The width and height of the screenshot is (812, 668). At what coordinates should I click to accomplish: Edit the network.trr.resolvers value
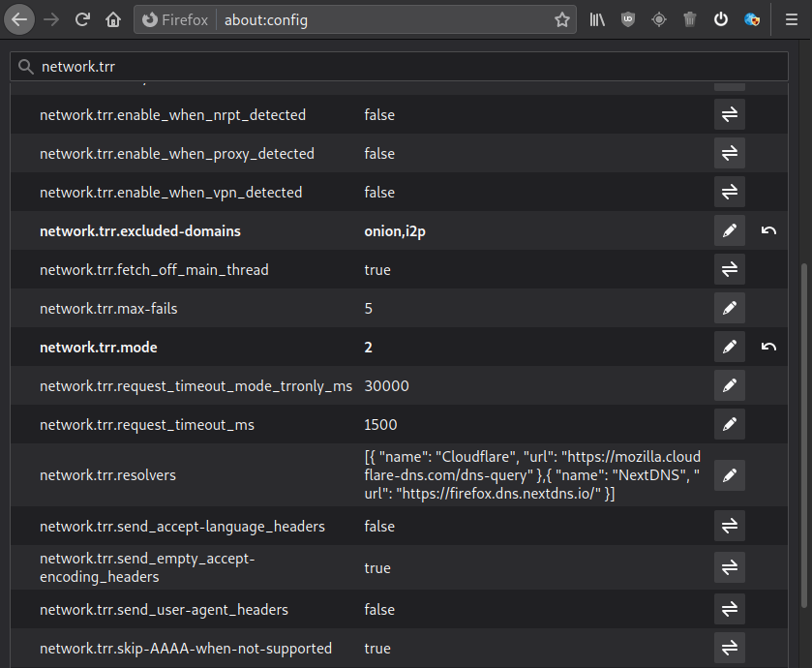pyautogui.click(x=730, y=475)
